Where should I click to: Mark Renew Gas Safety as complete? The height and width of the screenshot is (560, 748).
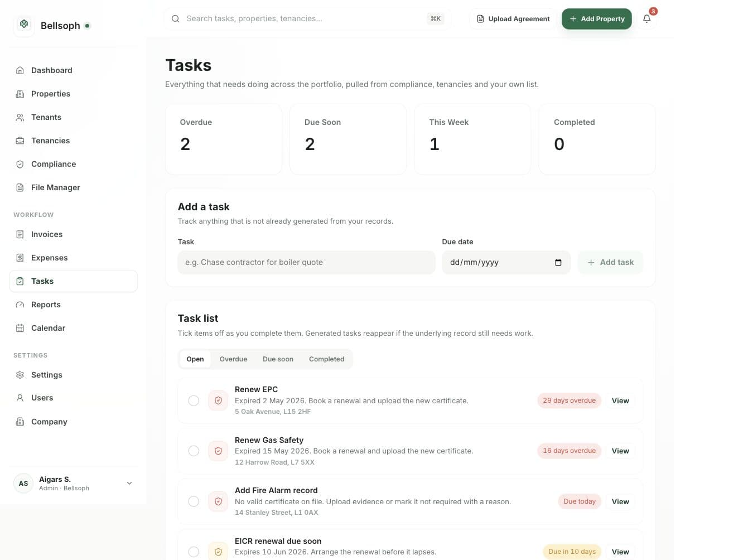tap(194, 451)
